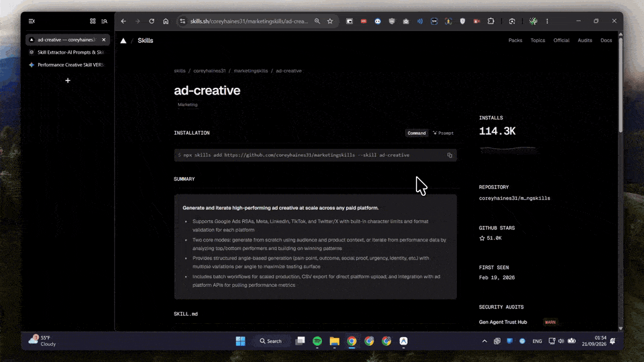
Task: Open the taskbar Search box
Action: [x=270, y=341]
